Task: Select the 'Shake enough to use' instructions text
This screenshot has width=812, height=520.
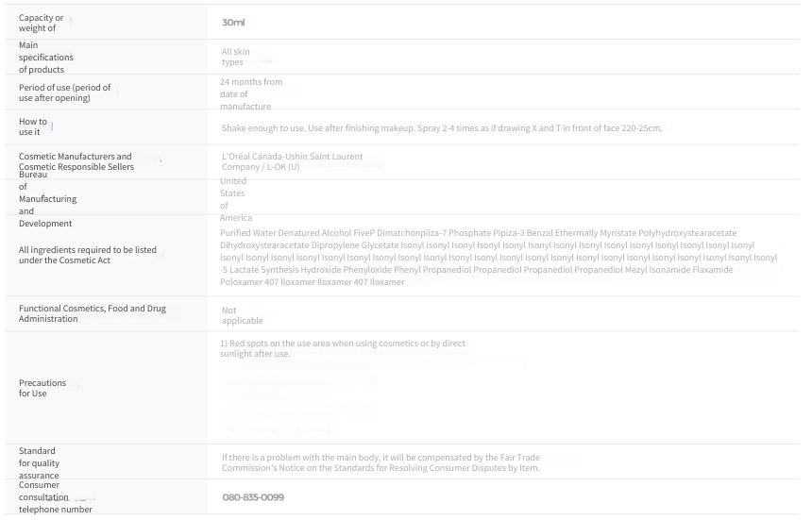Action: coord(442,127)
